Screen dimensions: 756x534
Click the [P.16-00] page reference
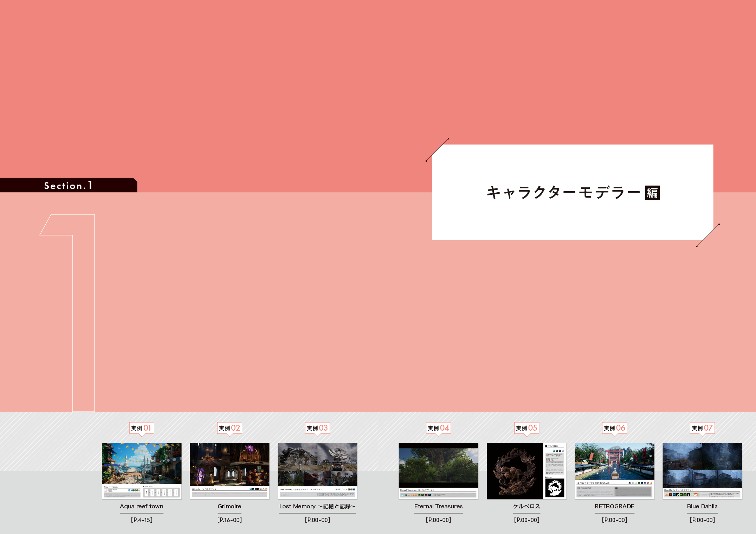pyautogui.click(x=230, y=520)
